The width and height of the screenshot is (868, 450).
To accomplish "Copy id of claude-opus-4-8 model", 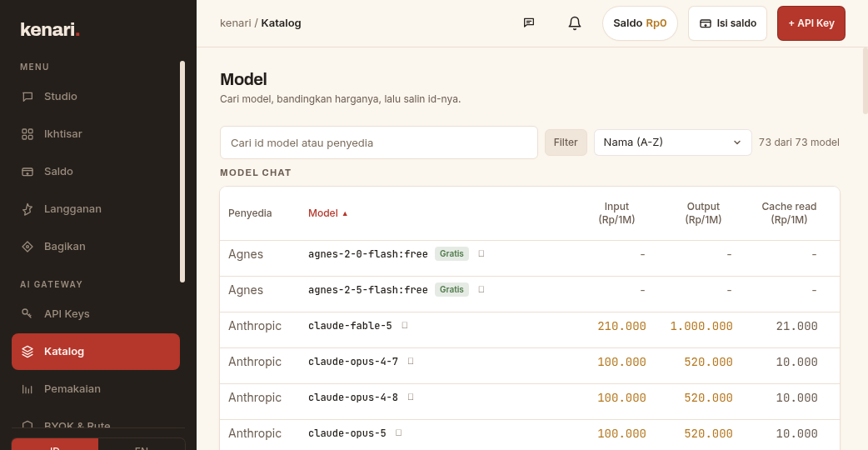I will 411,397.
